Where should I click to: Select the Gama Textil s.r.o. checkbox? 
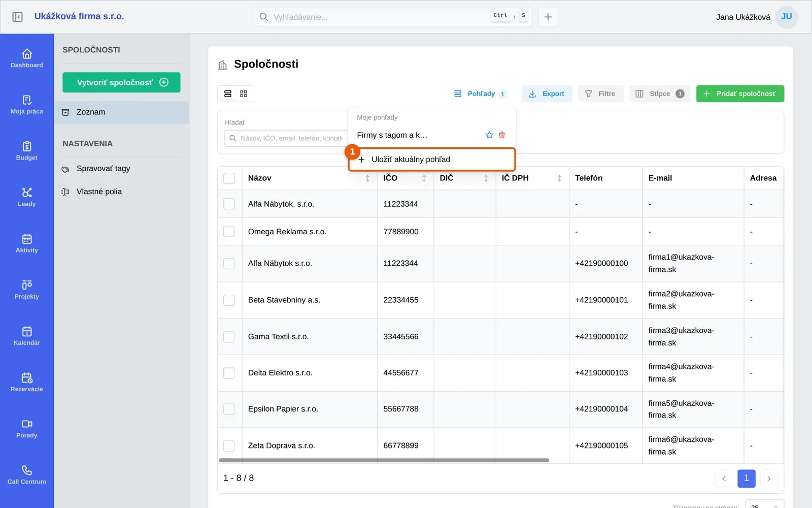pyautogui.click(x=229, y=337)
